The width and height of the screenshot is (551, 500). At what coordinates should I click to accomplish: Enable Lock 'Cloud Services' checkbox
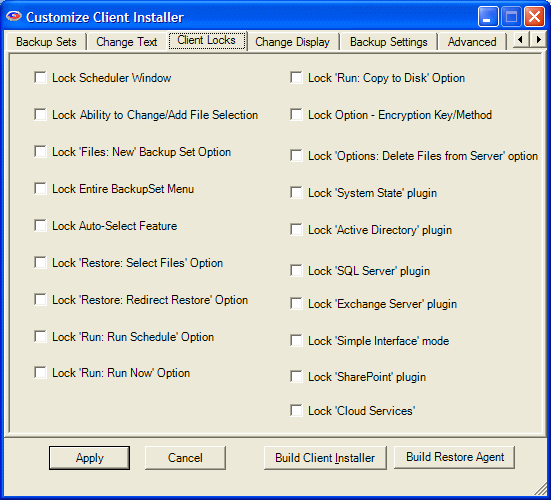(x=296, y=410)
